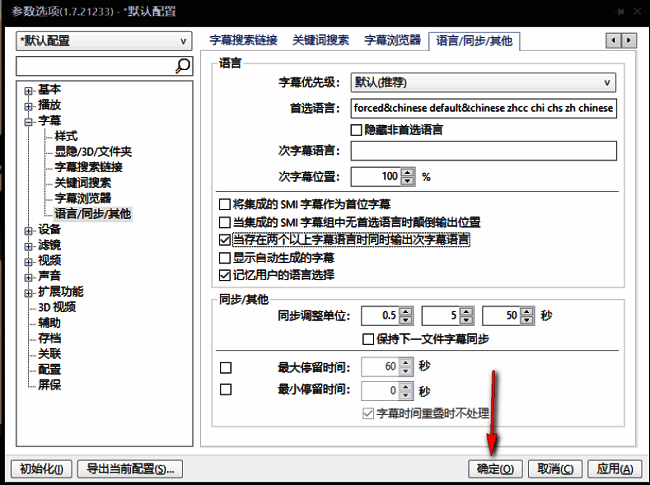
Task: Select 样式 in the settings tree
Action: [66, 136]
